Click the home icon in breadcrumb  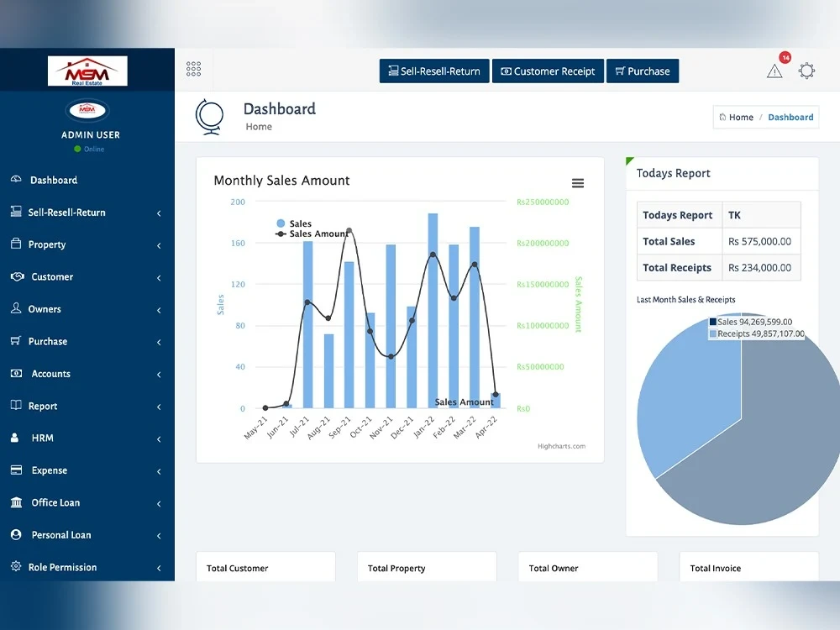tap(722, 117)
